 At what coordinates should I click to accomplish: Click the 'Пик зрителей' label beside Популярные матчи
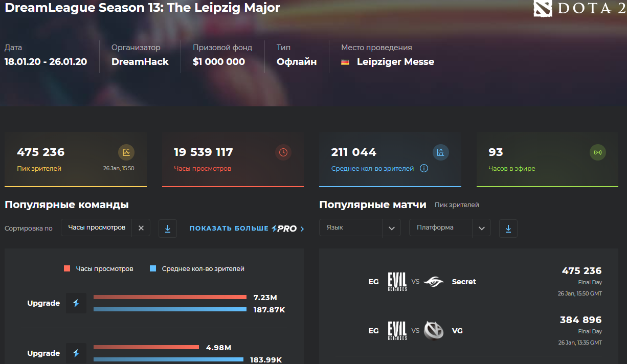457,204
